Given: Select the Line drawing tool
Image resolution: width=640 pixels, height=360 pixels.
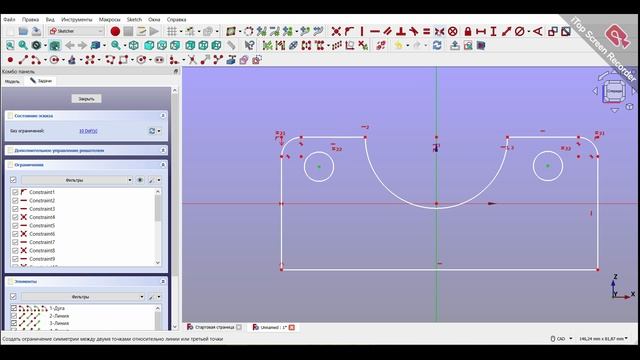Looking at the screenshot, I should tap(23, 60).
